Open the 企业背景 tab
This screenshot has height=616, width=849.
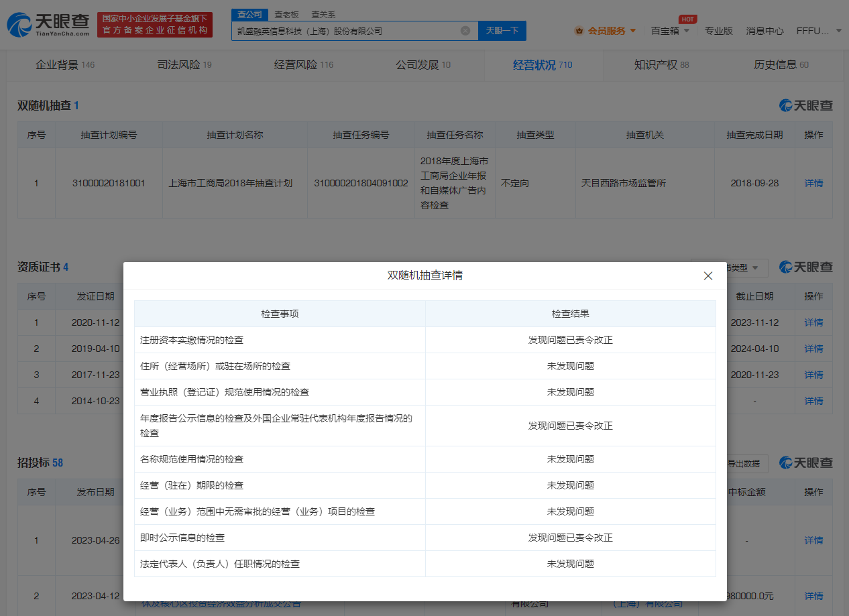pos(65,65)
